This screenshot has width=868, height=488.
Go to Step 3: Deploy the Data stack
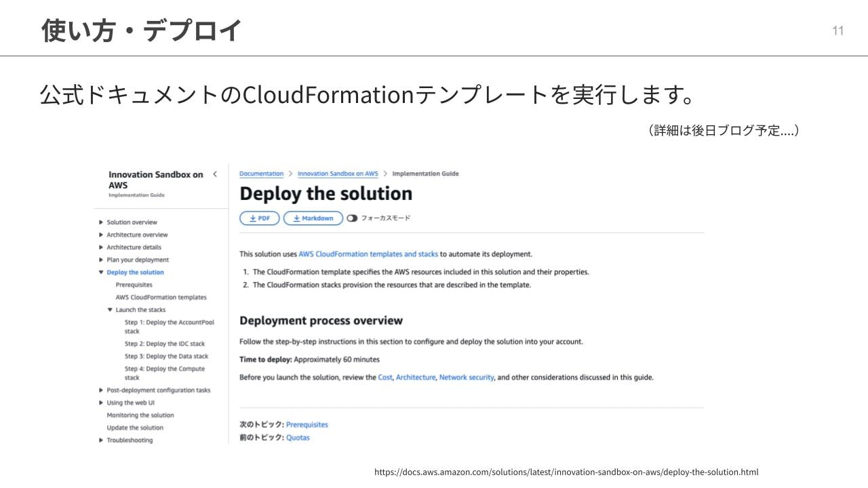point(166,357)
